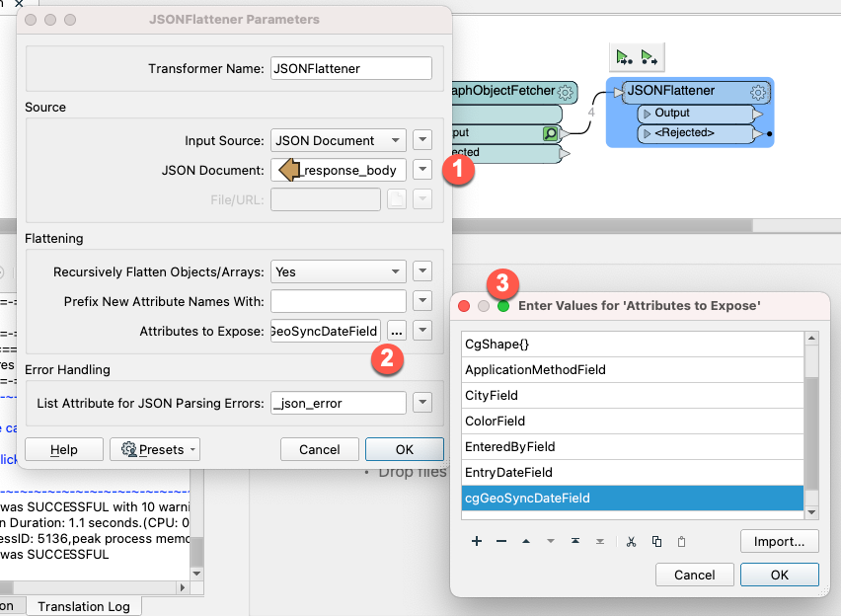The width and height of the screenshot is (841, 616).
Task: Select the JSONFlattener transformer title on canvas
Action: 670,91
